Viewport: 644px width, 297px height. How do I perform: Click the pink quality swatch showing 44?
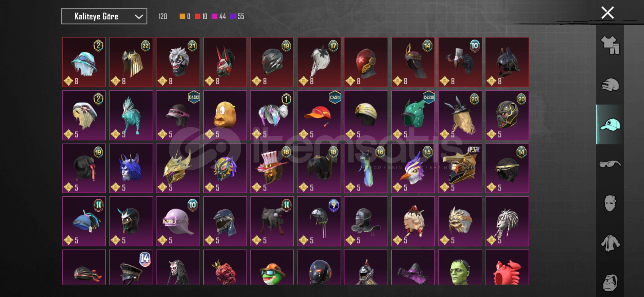click(x=214, y=16)
